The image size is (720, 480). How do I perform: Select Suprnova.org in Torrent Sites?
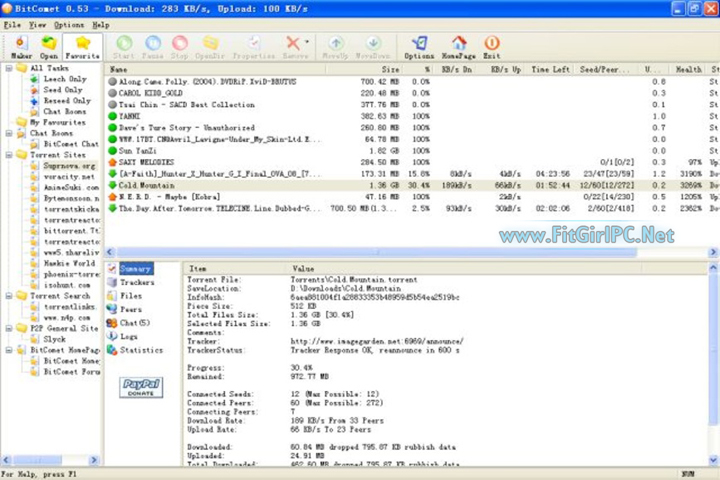coord(70,165)
